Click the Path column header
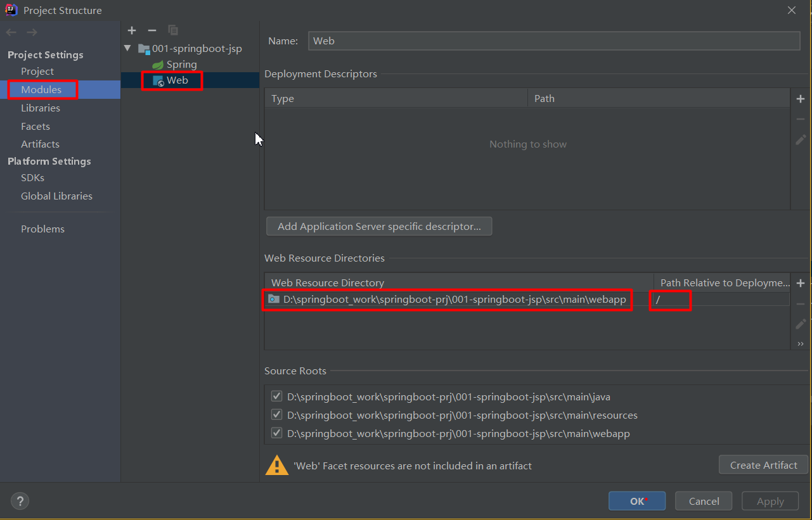Viewport: 812px width, 520px height. 659,98
